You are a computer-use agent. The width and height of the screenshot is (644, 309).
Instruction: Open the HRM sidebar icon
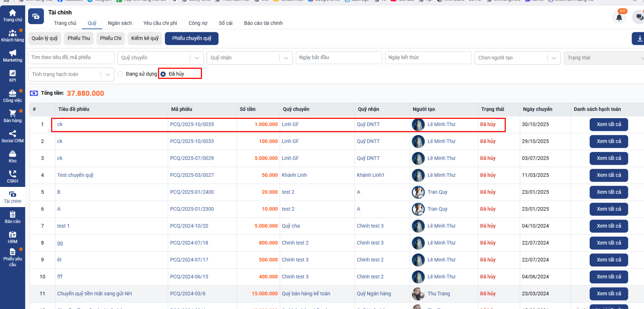click(12, 237)
